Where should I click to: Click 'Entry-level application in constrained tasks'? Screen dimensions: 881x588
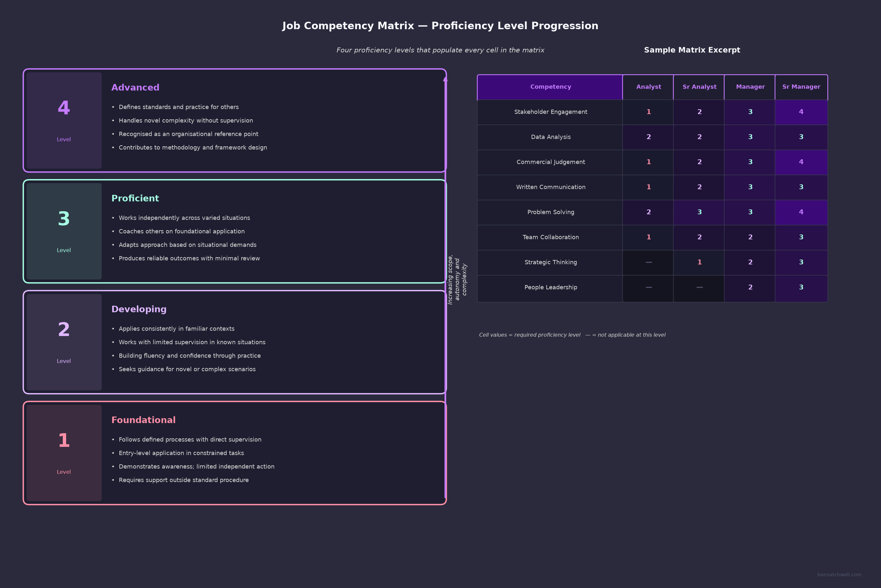tap(181, 453)
